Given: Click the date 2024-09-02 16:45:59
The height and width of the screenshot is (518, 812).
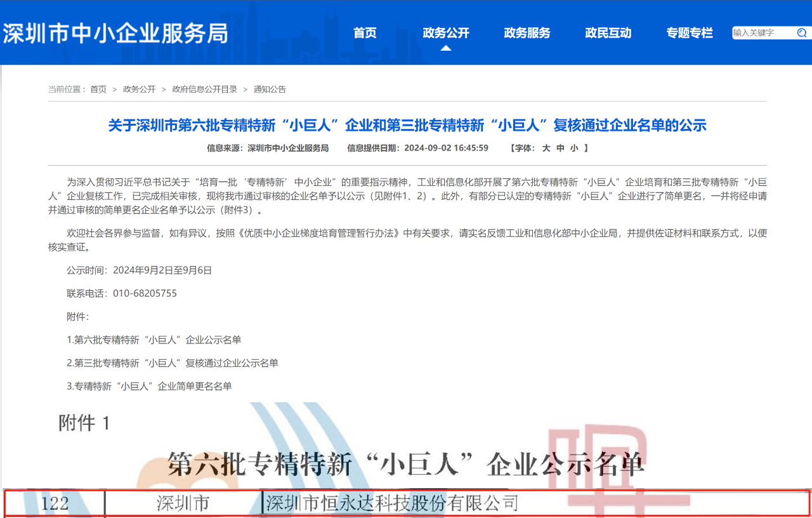Looking at the screenshot, I should [446, 148].
